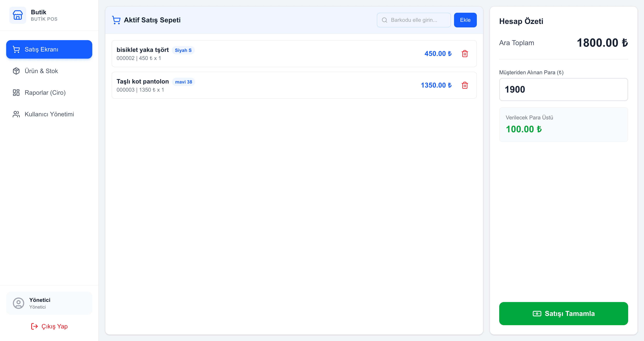Click the Hesap Özeti heading
The image size is (644, 341).
(x=521, y=21)
